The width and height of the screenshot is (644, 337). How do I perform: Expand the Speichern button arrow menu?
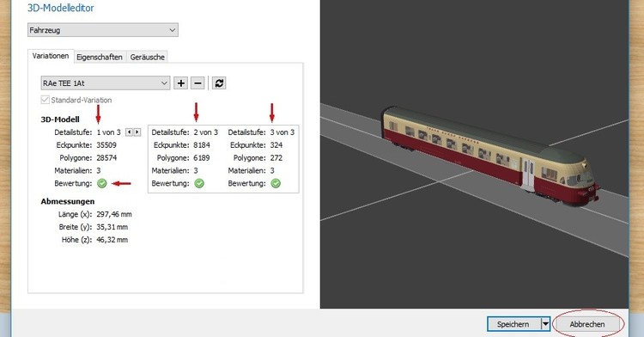(545, 324)
